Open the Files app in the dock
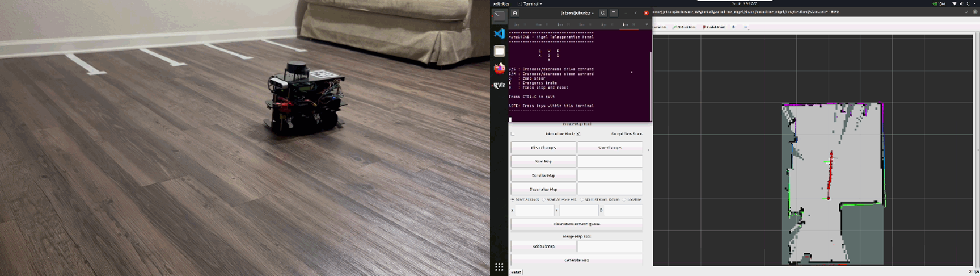The image size is (980, 276). click(x=499, y=51)
